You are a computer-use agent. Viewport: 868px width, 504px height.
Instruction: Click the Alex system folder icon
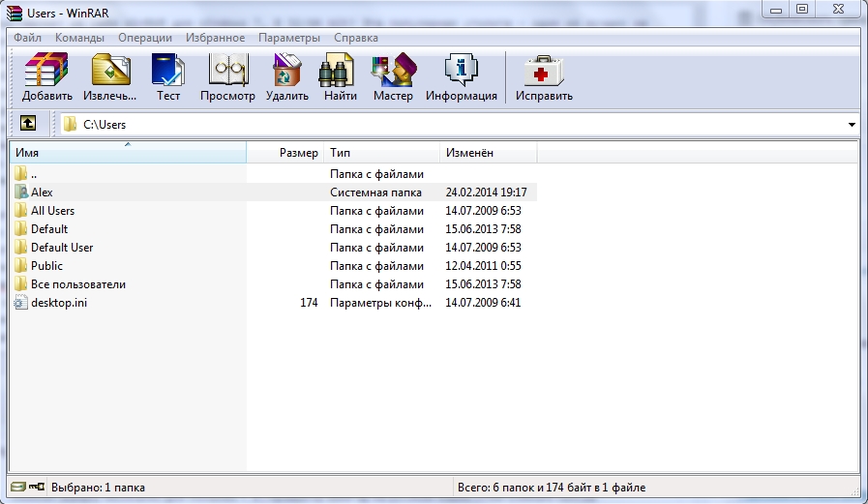(x=20, y=192)
